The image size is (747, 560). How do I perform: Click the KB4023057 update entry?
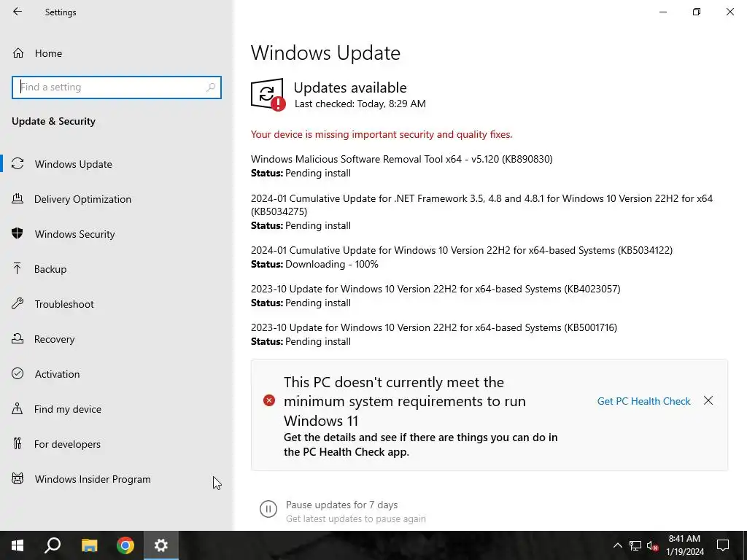point(436,289)
